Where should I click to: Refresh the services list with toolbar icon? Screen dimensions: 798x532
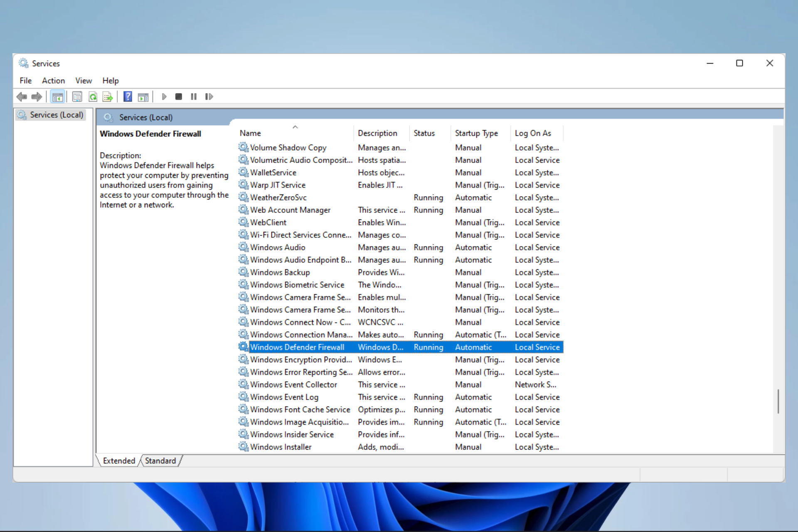(x=93, y=97)
